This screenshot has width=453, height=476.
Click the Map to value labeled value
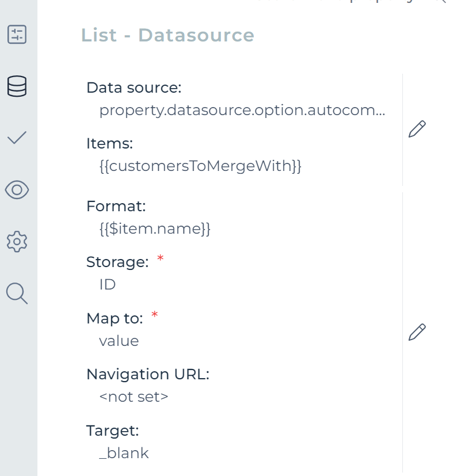click(119, 341)
